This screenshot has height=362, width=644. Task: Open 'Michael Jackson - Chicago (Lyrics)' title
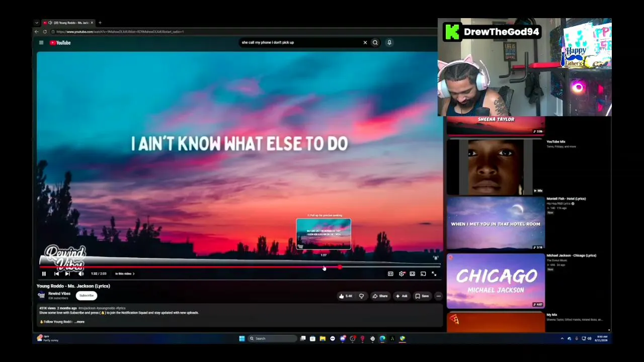(571, 255)
